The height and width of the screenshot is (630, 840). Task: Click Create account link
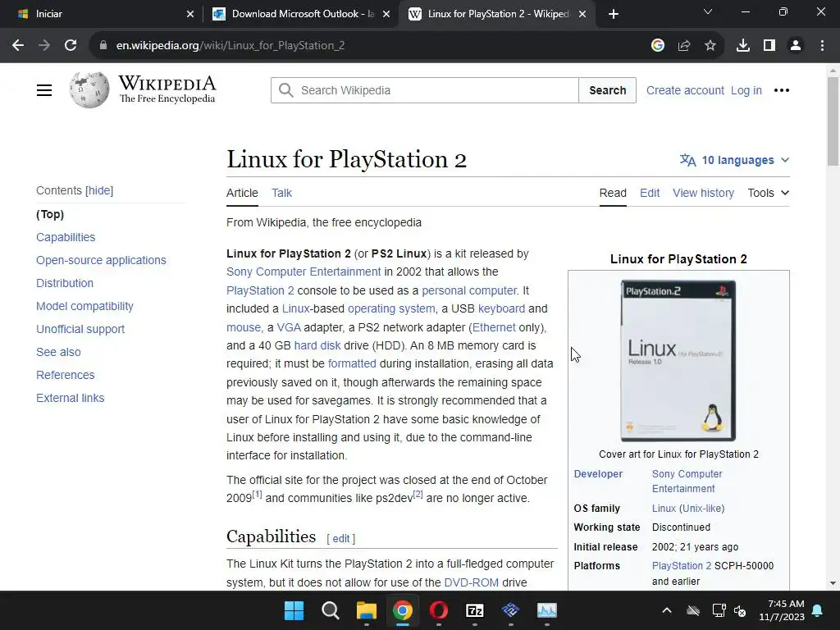(x=685, y=90)
